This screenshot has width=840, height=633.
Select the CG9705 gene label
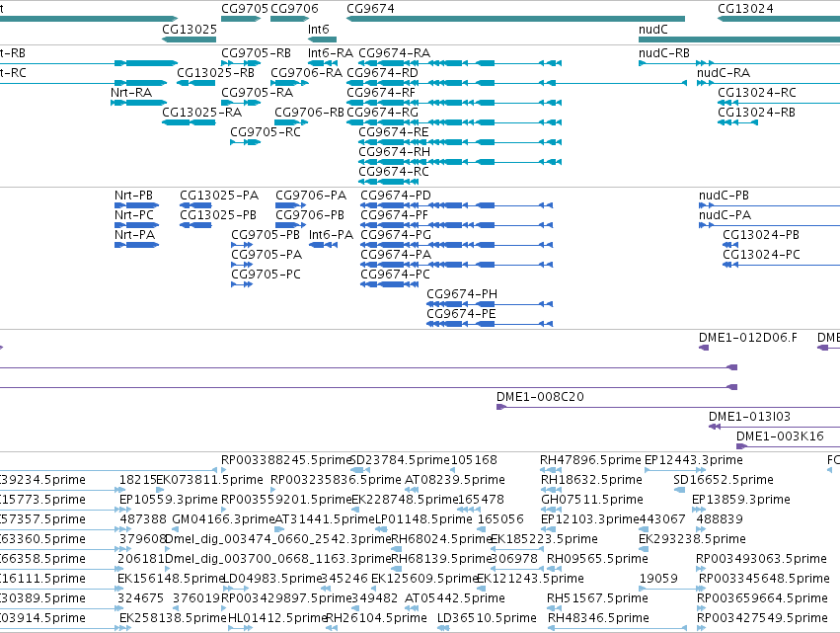244,9
